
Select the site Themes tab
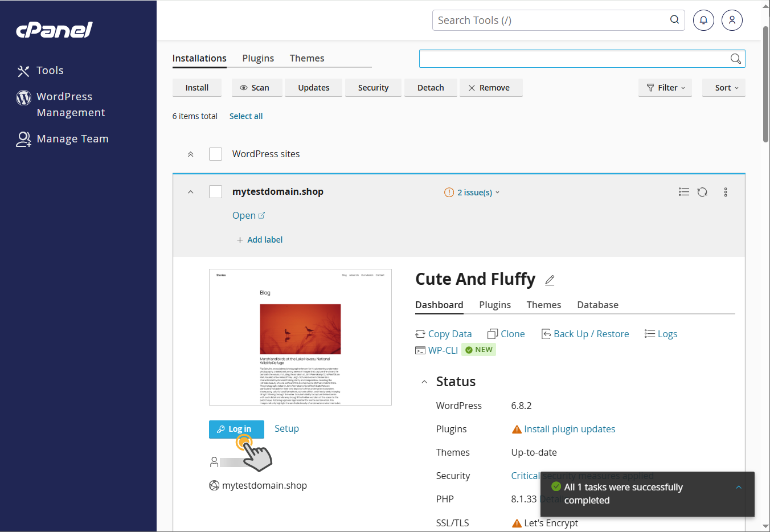tap(544, 305)
